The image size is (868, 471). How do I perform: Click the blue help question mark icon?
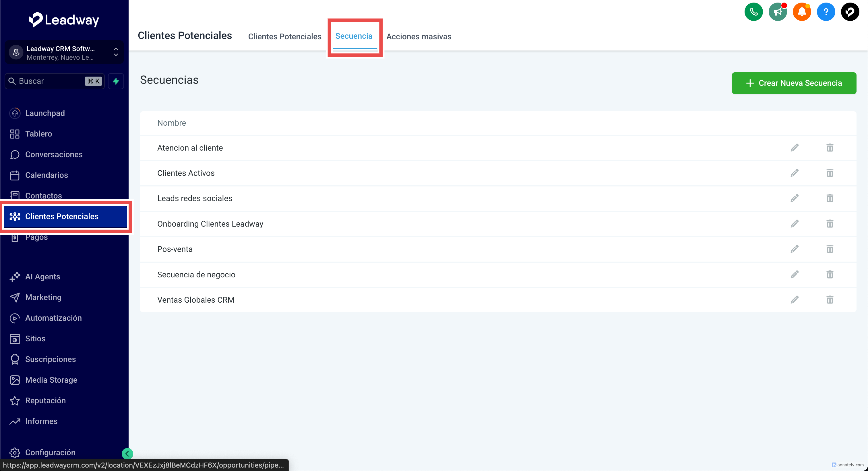pos(826,12)
